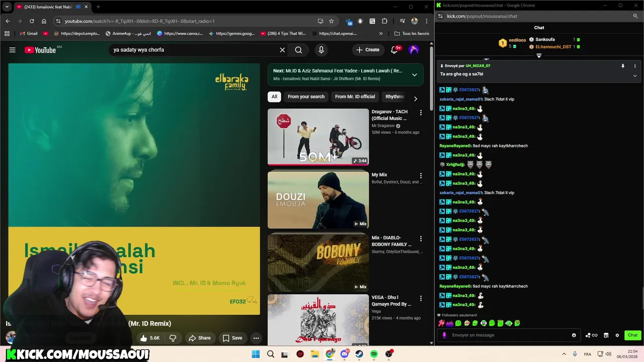Open the Gmail bookmark
The width and height of the screenshot is (644, 362).
point(28,34)
